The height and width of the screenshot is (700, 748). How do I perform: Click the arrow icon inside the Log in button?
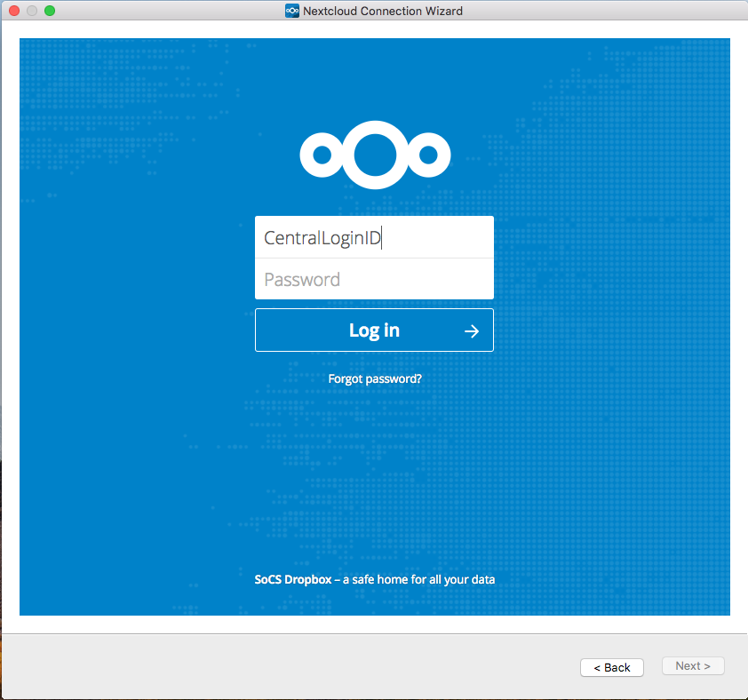coord(471,330)
